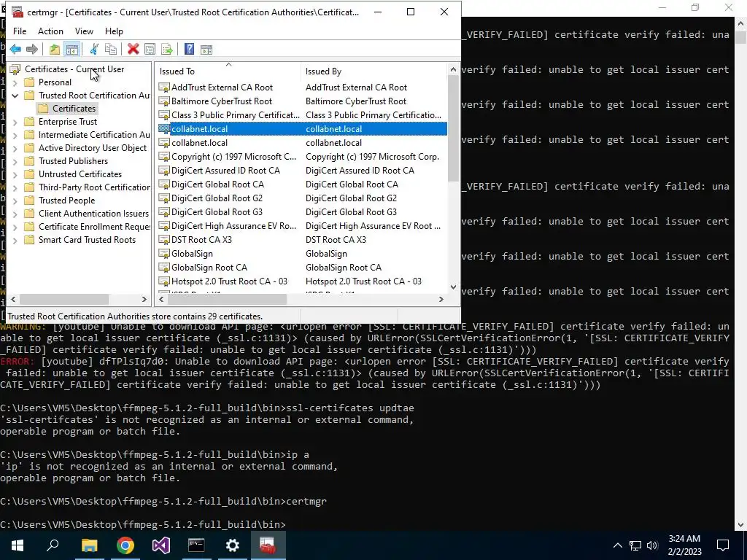The height and width of the screenshot is (560, 747).
Task: Select the highlighted collabnet.local certificate
Action: 303,128
